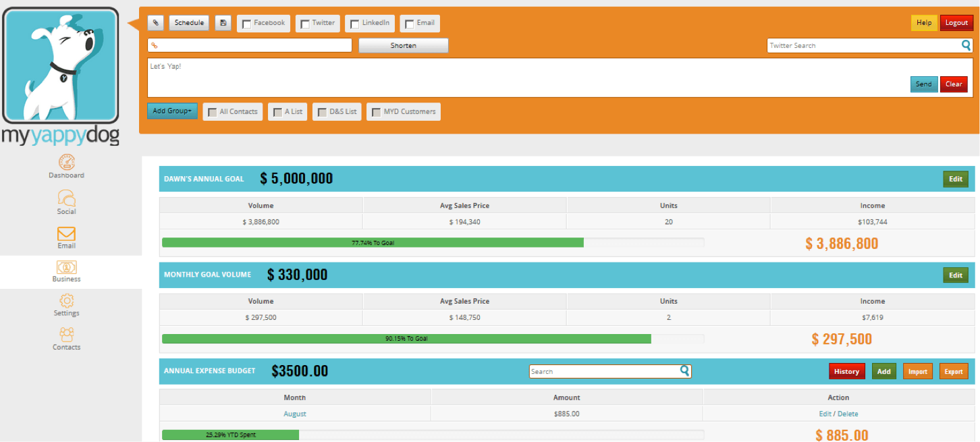Click the paperclip attachment icon
The height and width of the screenshot is (442, 980).
(155, 23)
